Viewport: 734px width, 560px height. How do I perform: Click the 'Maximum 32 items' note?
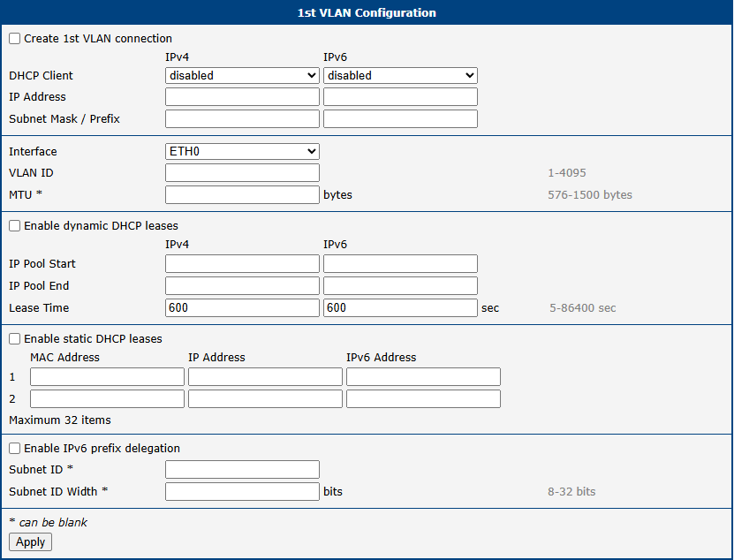(60, 420)
